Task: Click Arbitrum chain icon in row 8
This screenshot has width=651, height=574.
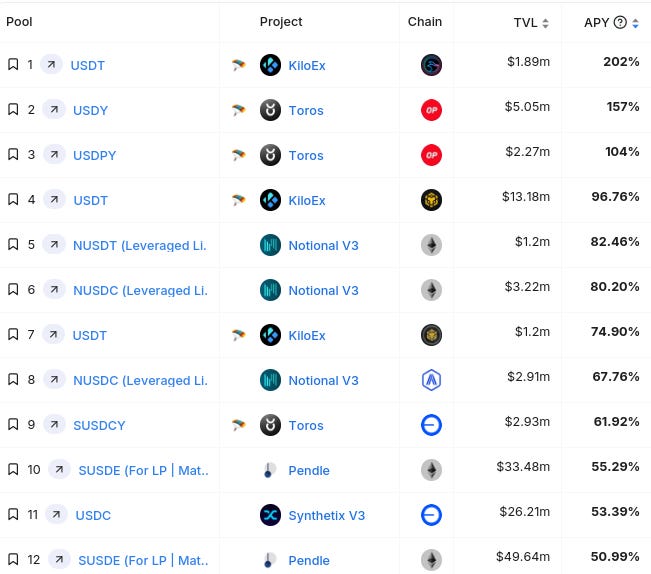Action: coord(431,380)
